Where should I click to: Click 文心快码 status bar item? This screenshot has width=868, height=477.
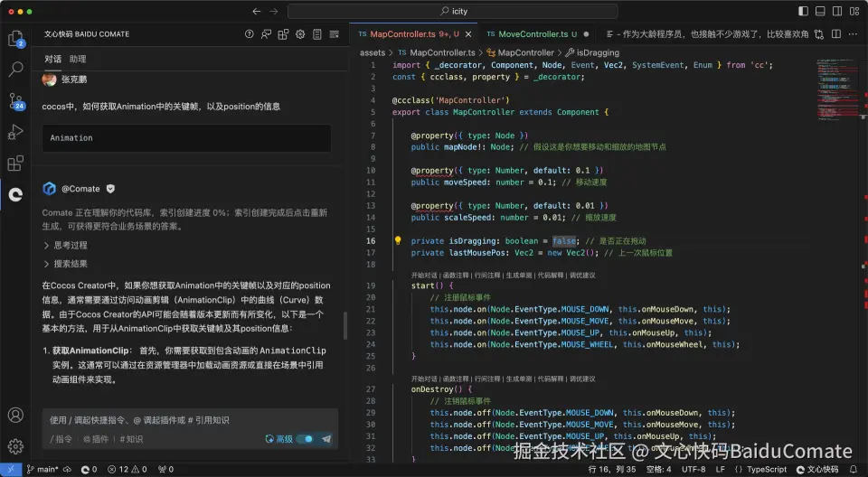pos(817,469)
